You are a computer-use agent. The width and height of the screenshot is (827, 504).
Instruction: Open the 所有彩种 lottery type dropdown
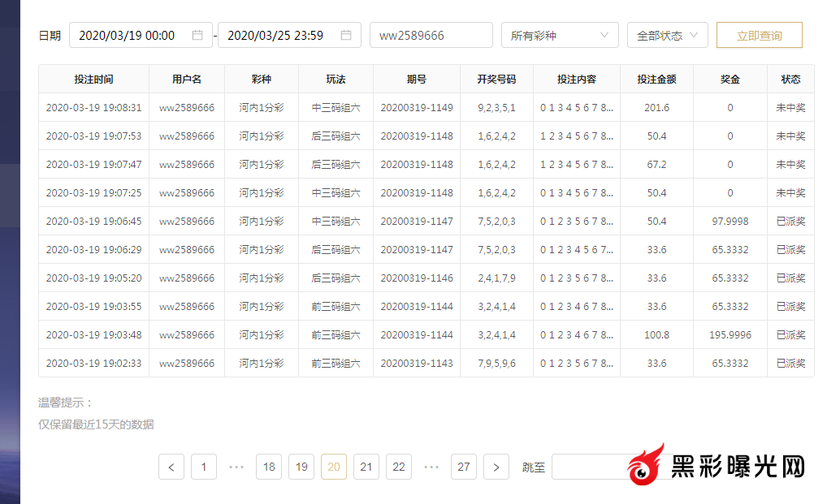559,36
